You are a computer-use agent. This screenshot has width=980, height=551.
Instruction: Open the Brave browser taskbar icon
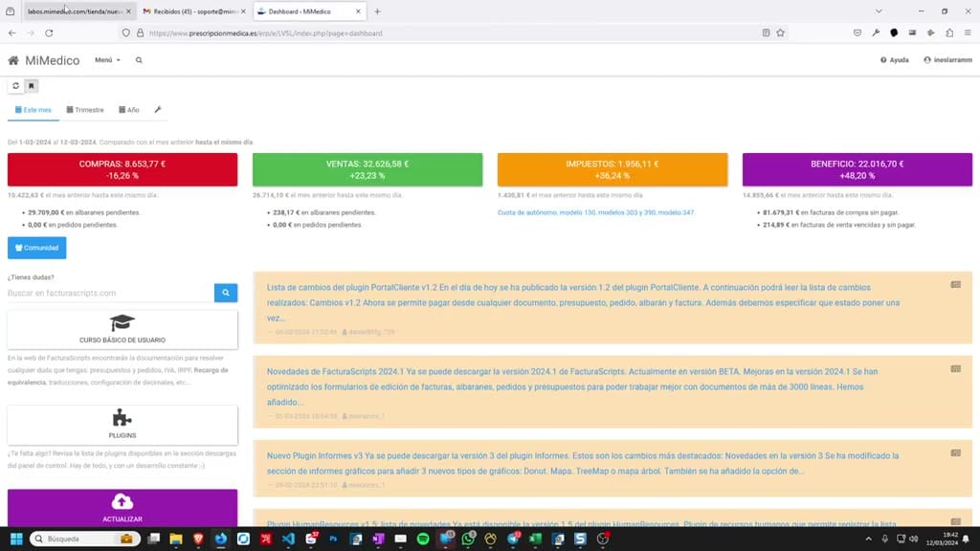199,539
